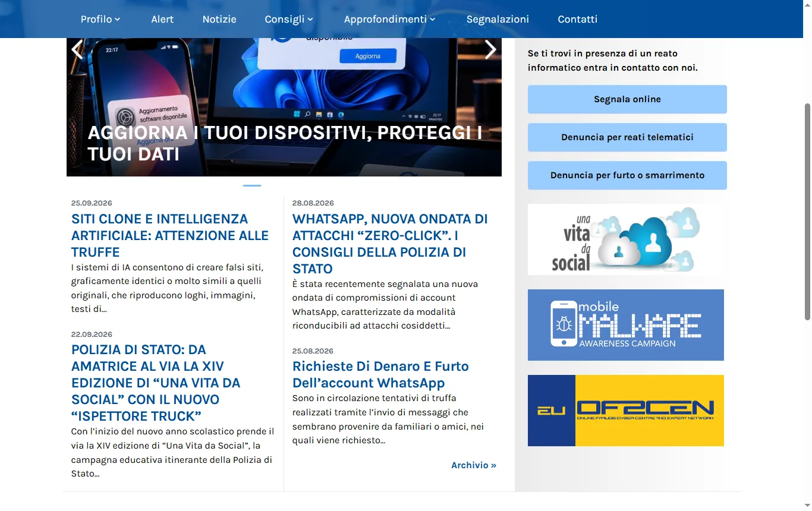Click the page vertical scrollbar thumb
This screenshot has width=812, height=511.
[807, 212]
